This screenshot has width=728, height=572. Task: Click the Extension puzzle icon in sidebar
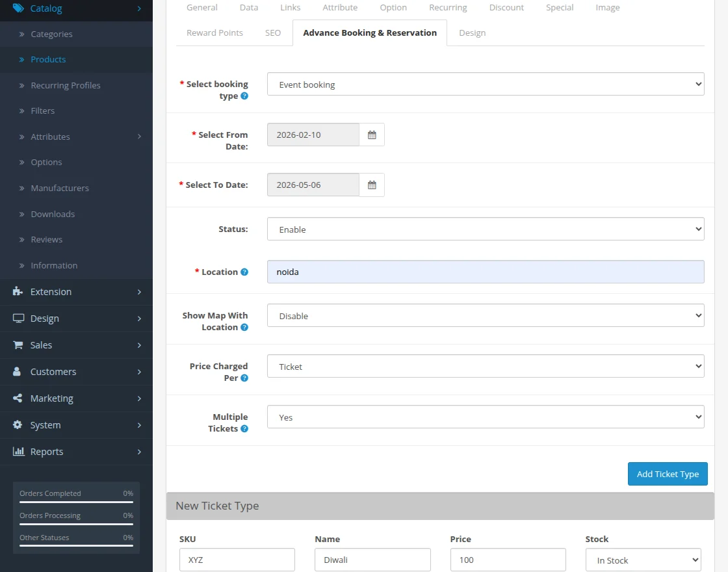pyautogui.click(x=18, y=292)
